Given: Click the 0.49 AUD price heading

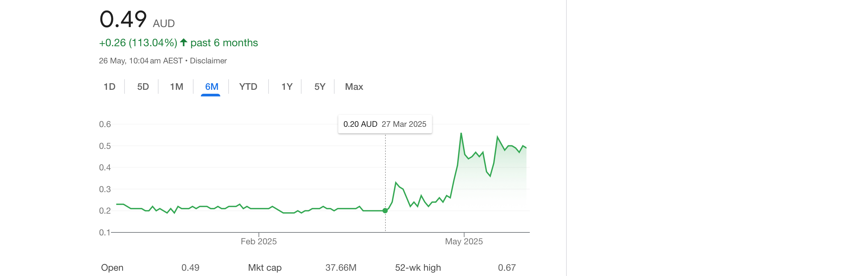Looking at the screenshot, I should (x=137, y=19).
